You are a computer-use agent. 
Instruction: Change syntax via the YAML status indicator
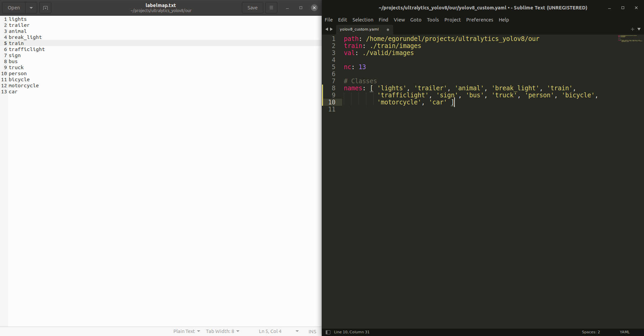pos(624,332)
